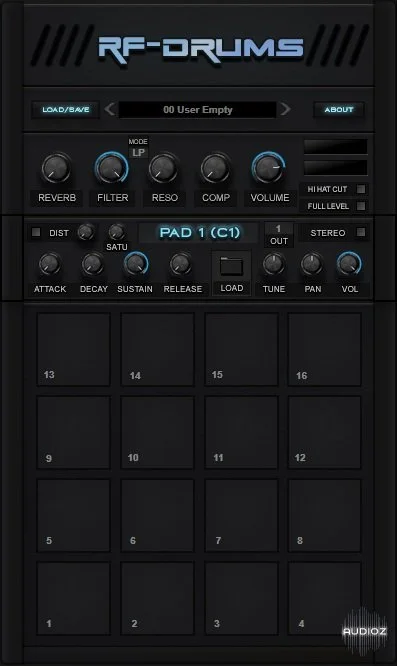
Task: Click the Reso knob
Action: (x=163, y=168)
